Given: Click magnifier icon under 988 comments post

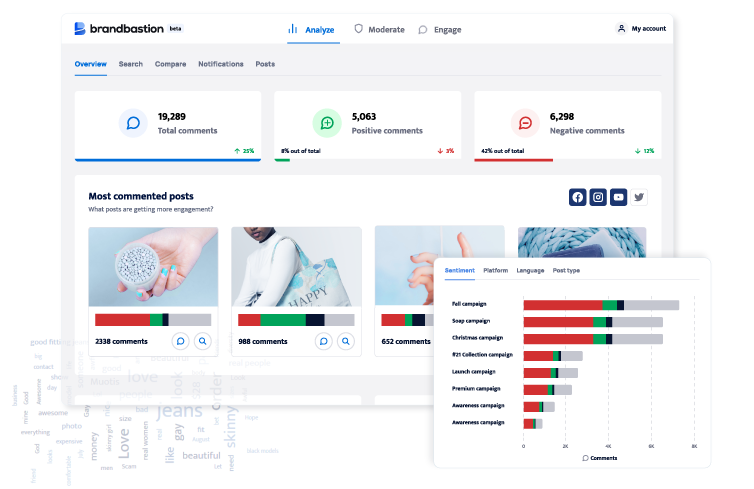Looking at the screenshot, I should (x=346, y=341).
